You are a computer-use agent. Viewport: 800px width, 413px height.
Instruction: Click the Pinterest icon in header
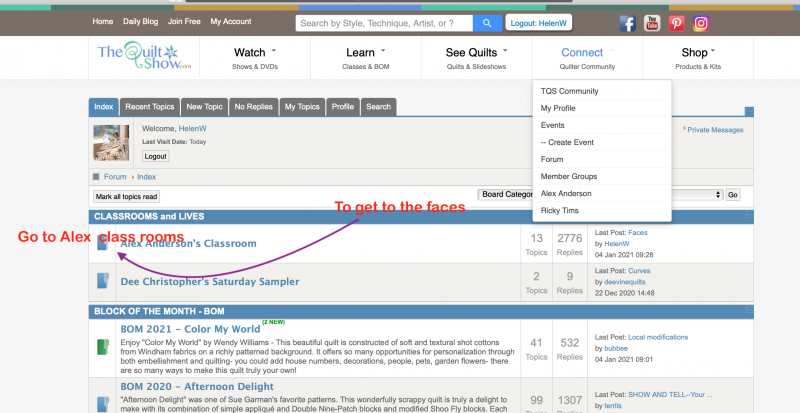(677, 23)
